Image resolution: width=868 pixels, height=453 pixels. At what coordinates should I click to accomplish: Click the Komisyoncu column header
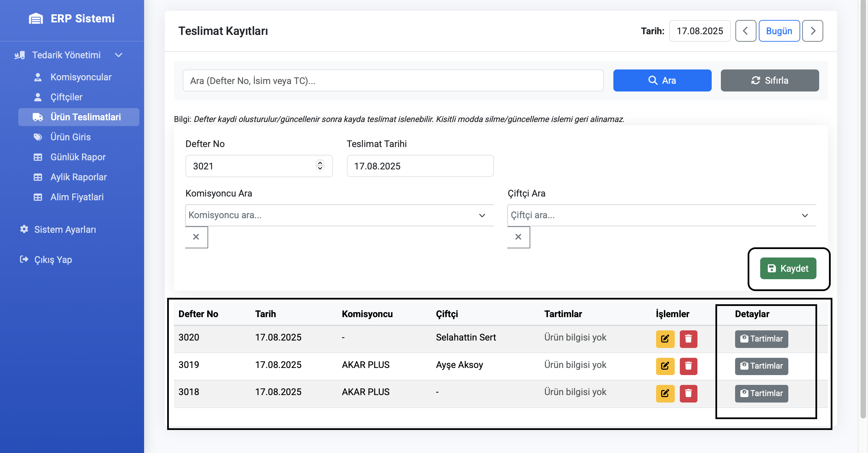pos(367,314)
